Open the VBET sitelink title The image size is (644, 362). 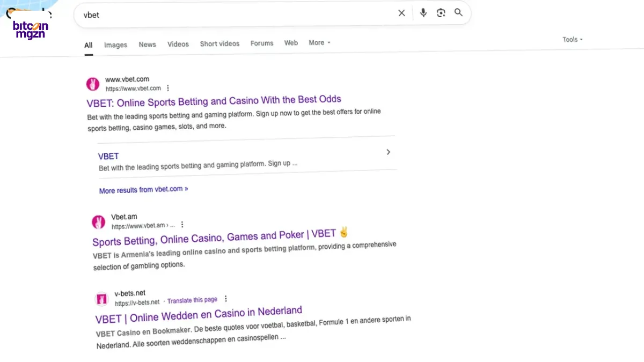(x=108, y=156)
